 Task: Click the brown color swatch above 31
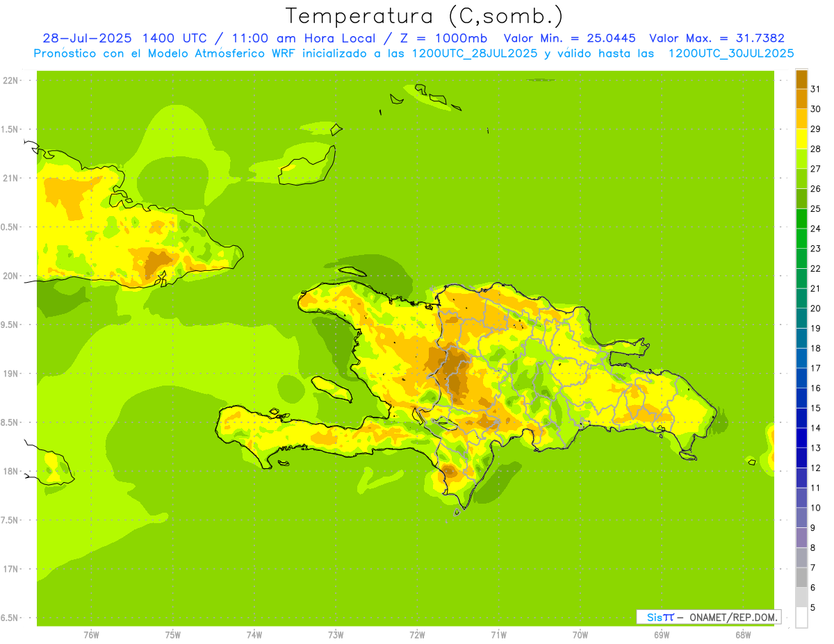coord(801,79)
